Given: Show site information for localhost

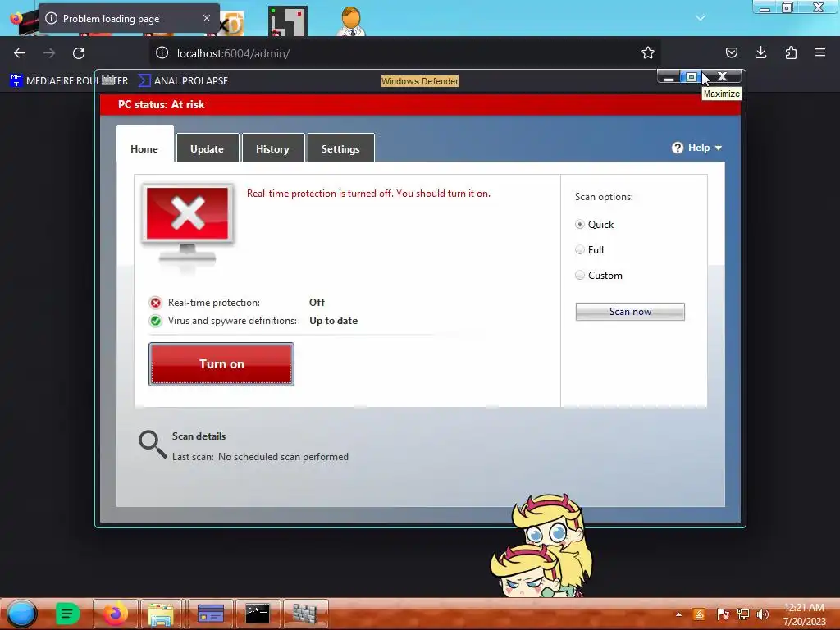Looking at the screenshot, I should tap(162, 53).
